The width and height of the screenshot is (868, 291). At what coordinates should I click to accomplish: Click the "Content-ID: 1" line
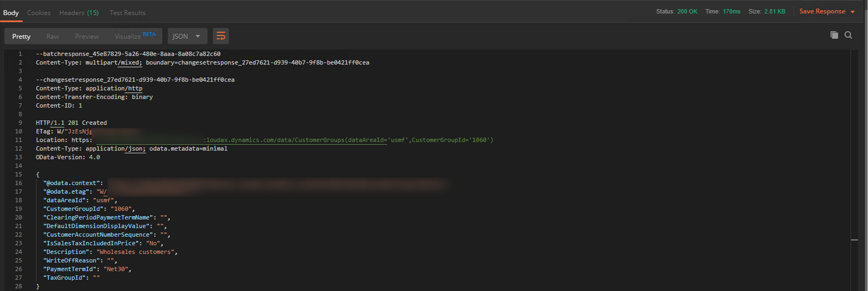[59, 105]
